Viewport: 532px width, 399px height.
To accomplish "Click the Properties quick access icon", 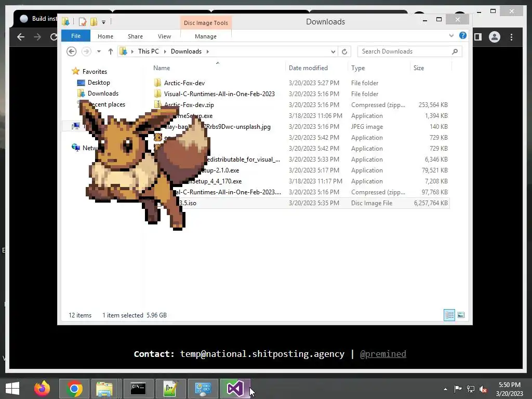I will 83,22.
